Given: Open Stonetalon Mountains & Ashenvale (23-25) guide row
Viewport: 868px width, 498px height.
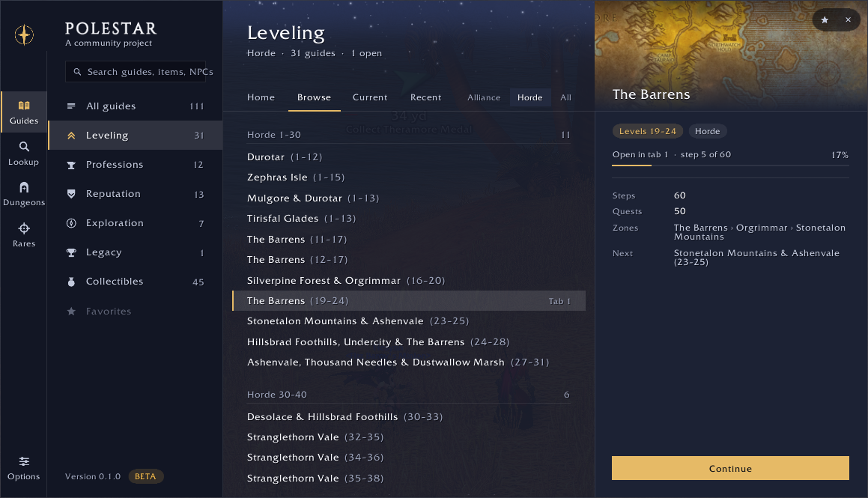Looking at the screenshot, I should click(x=408, y=321).
